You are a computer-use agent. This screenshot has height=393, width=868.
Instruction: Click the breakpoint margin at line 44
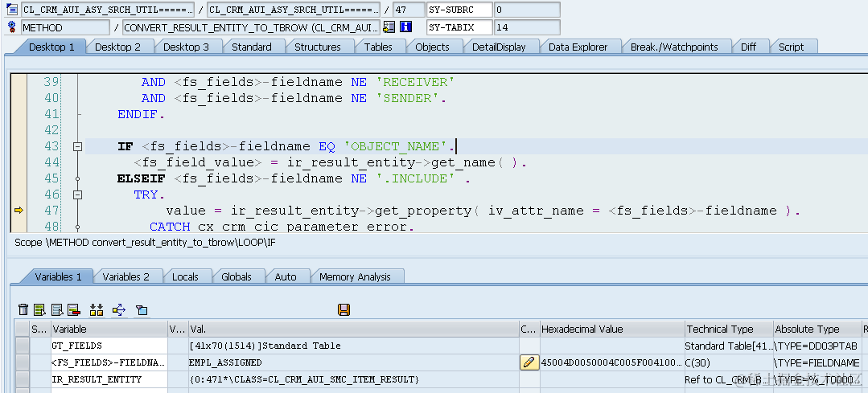click(19, 162)
